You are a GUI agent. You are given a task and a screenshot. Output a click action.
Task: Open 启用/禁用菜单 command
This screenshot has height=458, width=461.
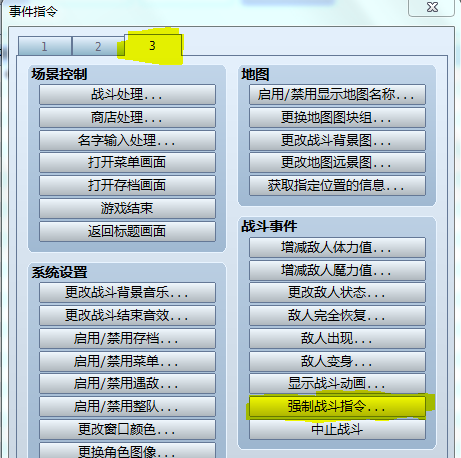click(127, 361)
